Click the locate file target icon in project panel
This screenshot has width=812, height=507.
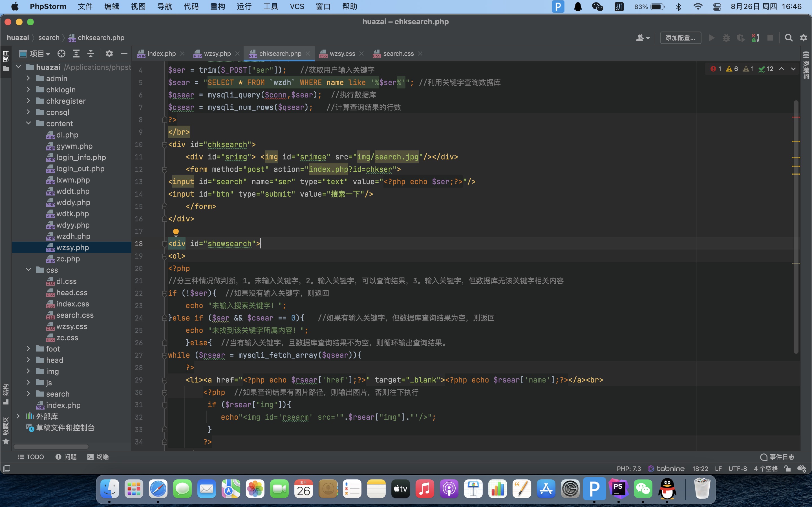[61, 54]
